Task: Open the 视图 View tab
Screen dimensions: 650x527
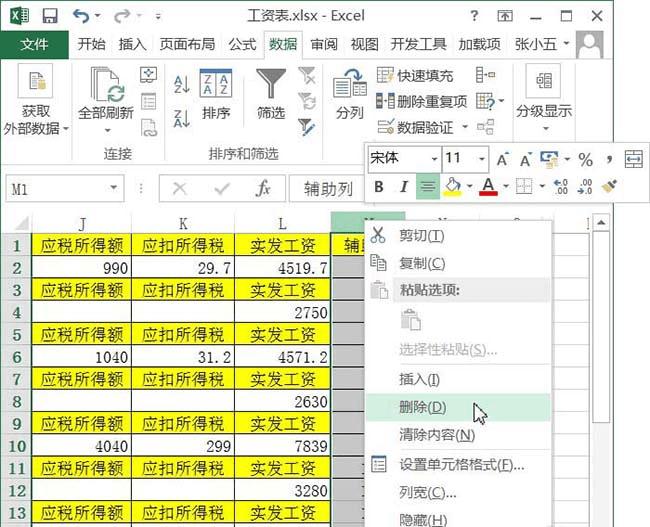Action: 364,44
